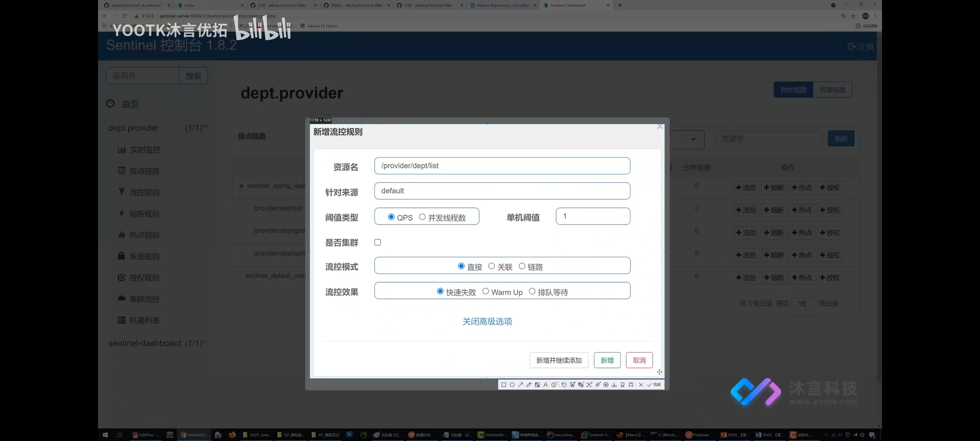Image resolution: width=980 pixels, height=441 pixels.
Task: Open 流控规则 in sidebar
Action: click(139, 192)
